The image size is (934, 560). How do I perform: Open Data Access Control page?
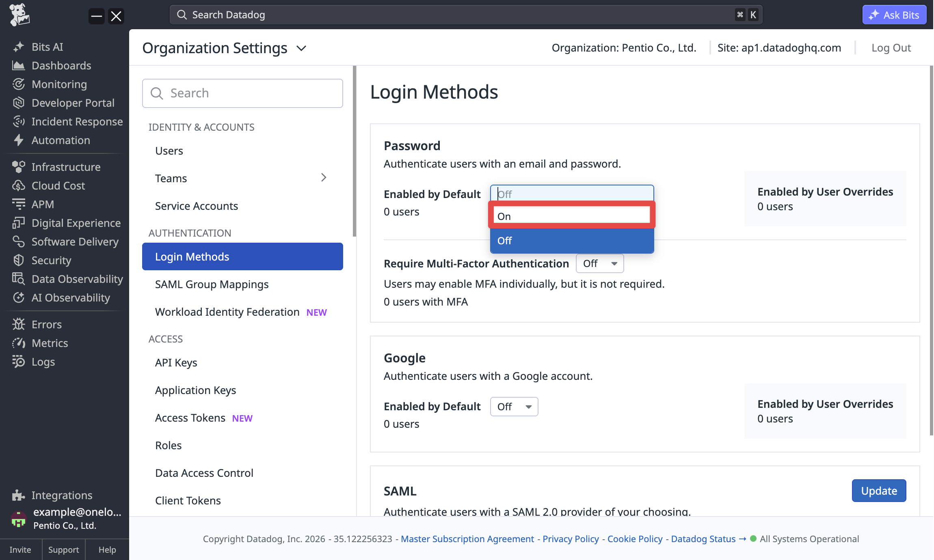[x=242, y=473]
